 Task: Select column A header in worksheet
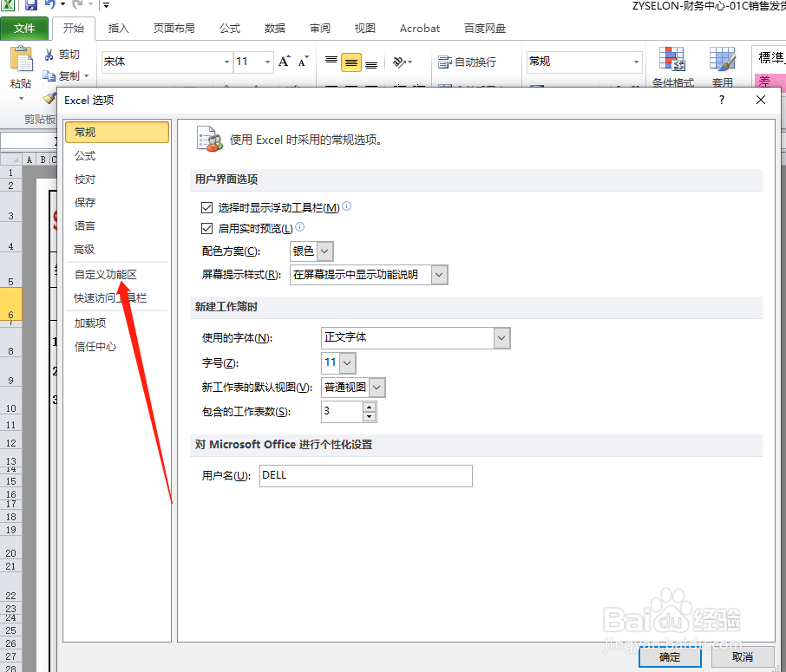click(29, 160)
